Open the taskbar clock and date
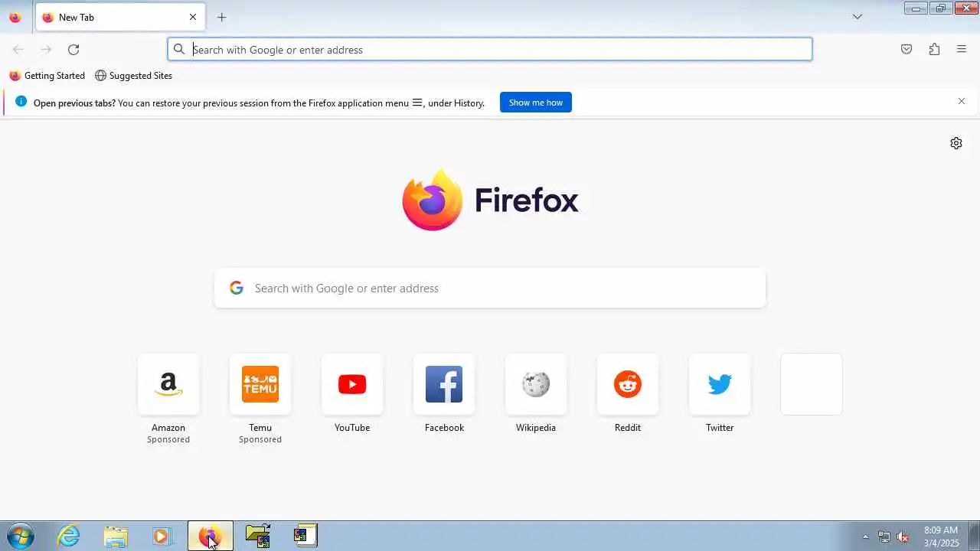980x551 pixels. point(941,536)
